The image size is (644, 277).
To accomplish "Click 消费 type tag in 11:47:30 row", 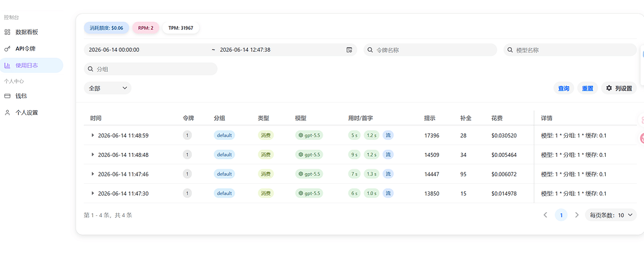I will [266, 193].
